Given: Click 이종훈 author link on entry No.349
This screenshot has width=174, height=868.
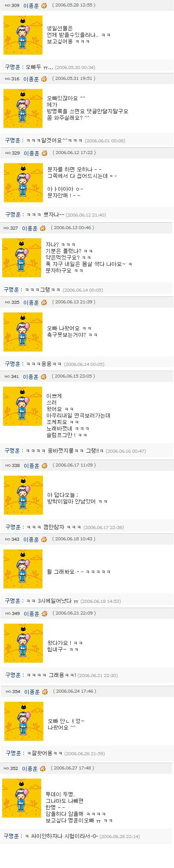Looking at the screenshot, I should (x=32, y=614).
